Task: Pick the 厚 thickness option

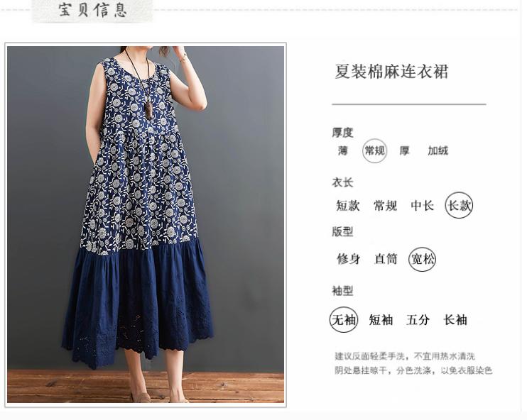Action: point(404,150)
